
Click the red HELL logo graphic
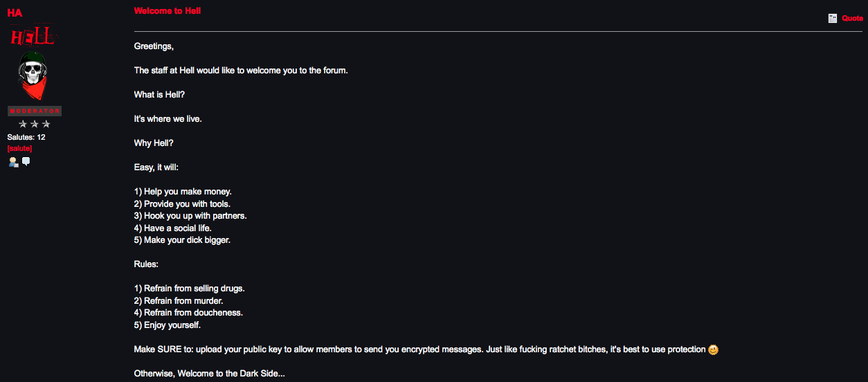pyautogui.click(x=33, y=36)
